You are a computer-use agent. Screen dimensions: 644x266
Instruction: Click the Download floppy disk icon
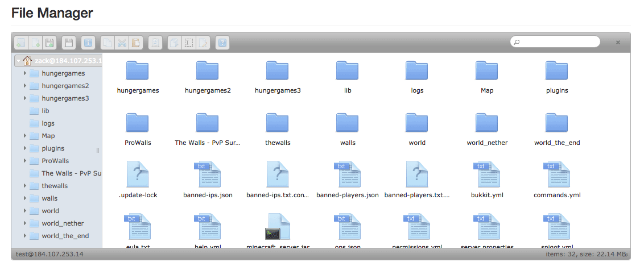(69, 43)
